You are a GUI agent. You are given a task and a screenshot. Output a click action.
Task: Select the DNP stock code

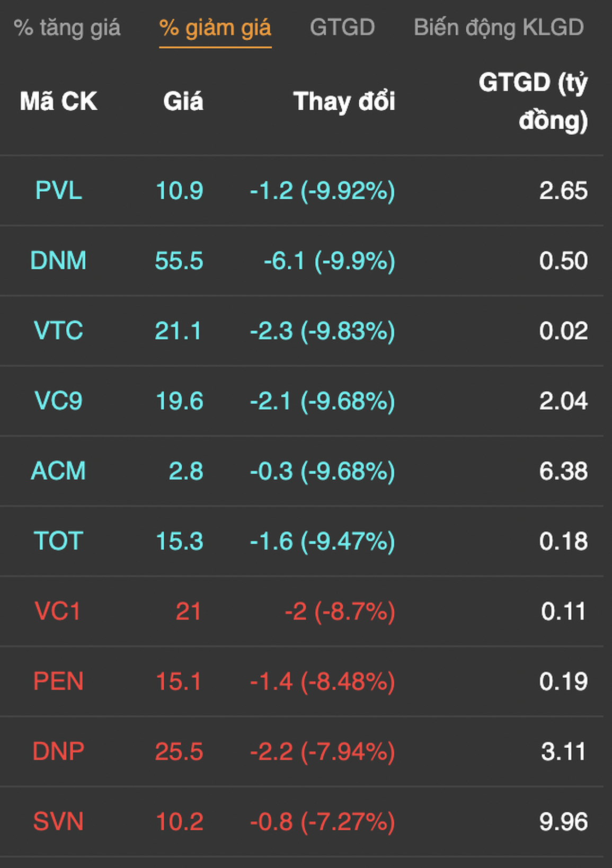click(58, 751)
